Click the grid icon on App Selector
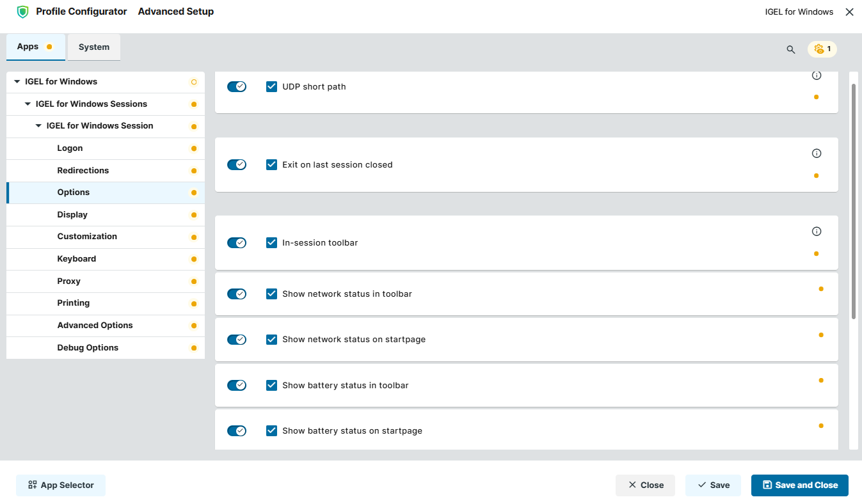 [32, 485]
